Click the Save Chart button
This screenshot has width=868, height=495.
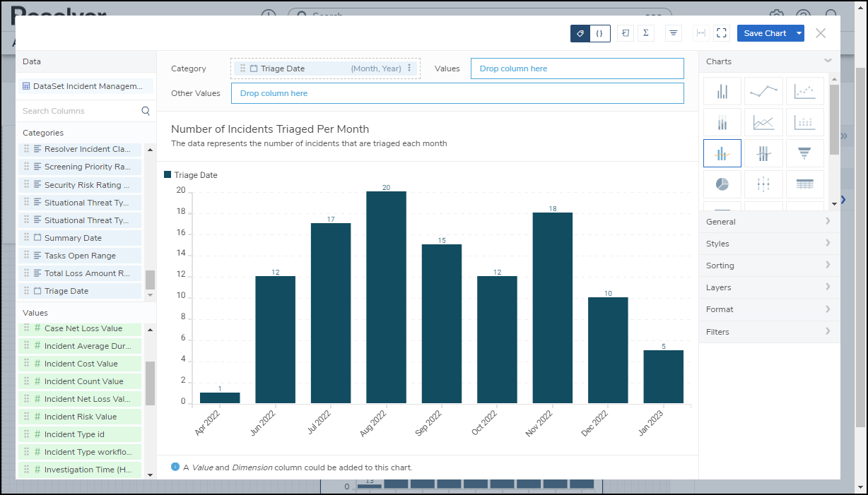pyautogui.click(x=765, y=33)
